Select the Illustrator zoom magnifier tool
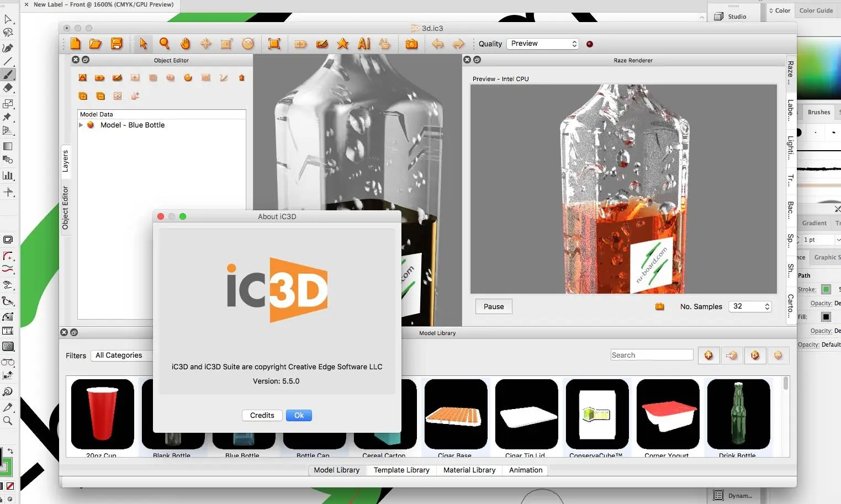Viewport: 841px width, 504px height. [8, 421]
